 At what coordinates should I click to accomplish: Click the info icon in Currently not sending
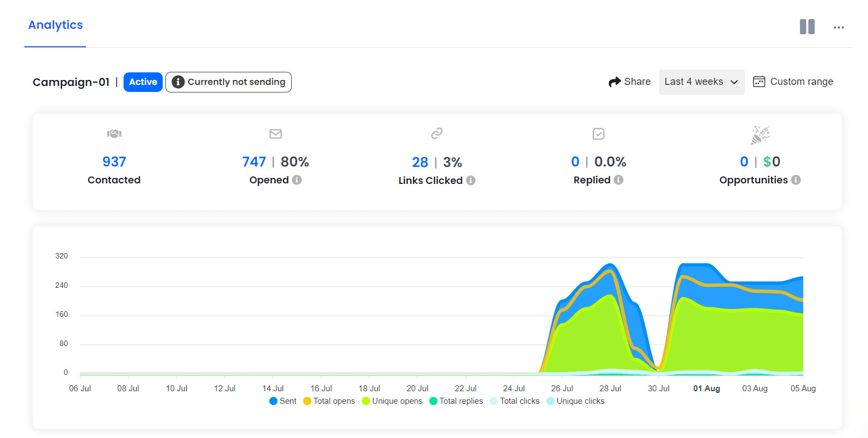tap(178, 82)
